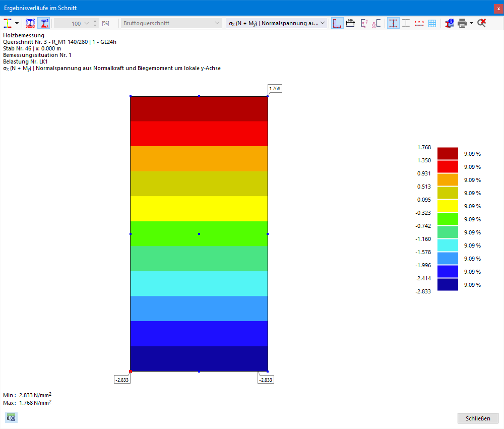The height and width of the screenshot is (429, 504).
Task: Click the blue stress point at section center
Action: pos(199,234)
